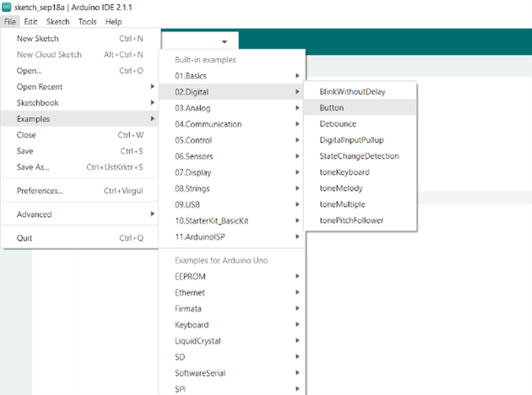
Task: Open the Tools menu
Action: pyautogui.click(x=87, y=22)
